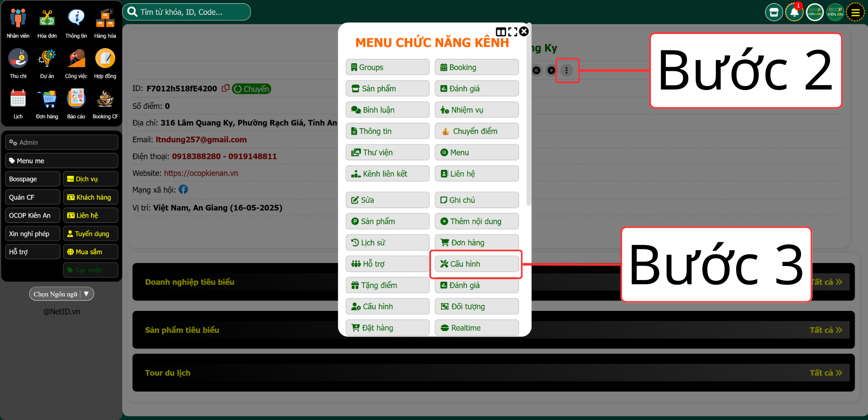Open the Nhân viên app icon
The image size is (868, 420).
coord(18,18)
